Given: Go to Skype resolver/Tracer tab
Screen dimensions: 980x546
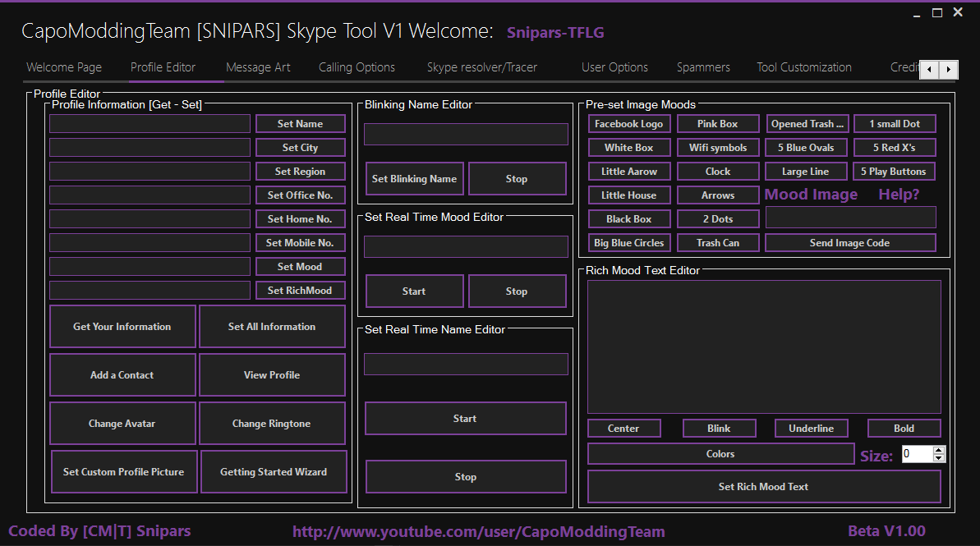Looking at the screenshot, I should (482, 67).
